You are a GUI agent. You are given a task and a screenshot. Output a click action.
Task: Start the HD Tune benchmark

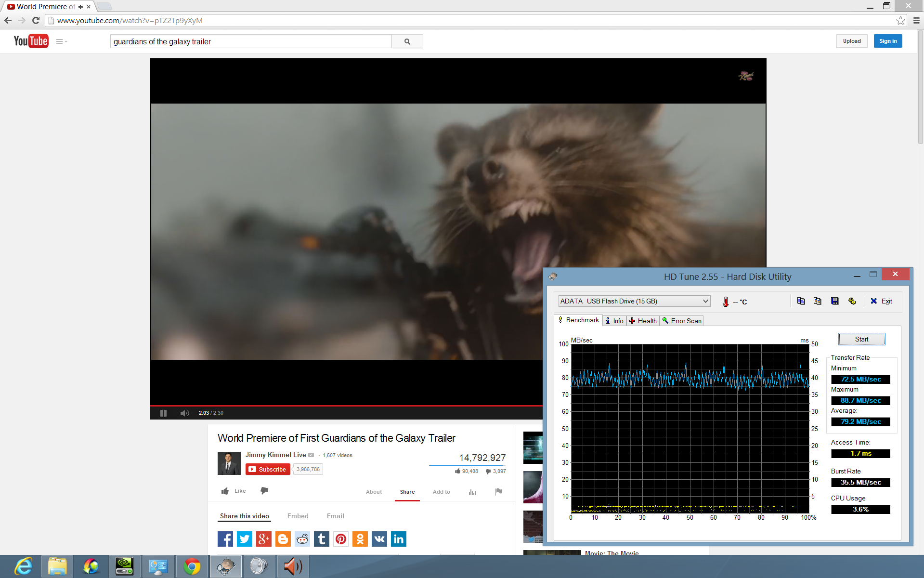click(861, 339)
